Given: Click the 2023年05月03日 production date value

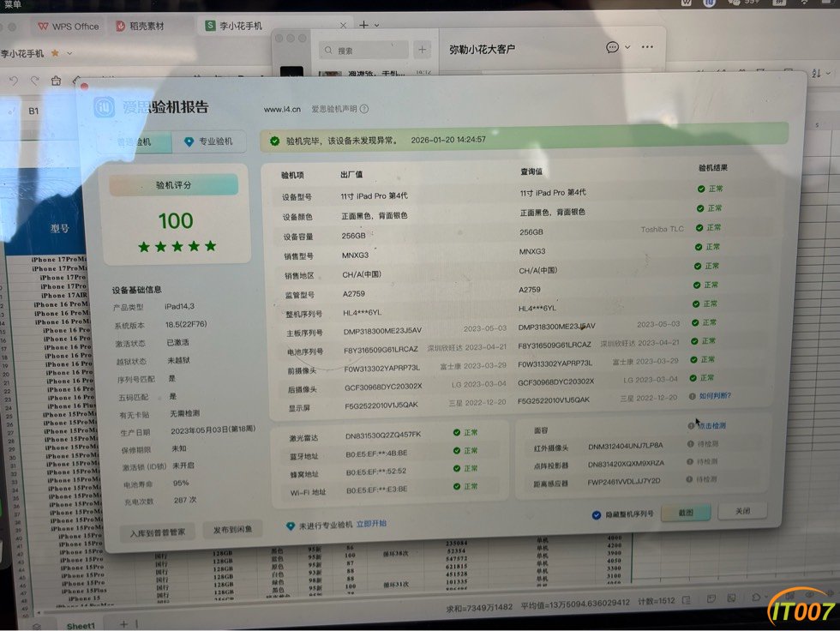Looking at the screenshot, I should pos(213,430).
